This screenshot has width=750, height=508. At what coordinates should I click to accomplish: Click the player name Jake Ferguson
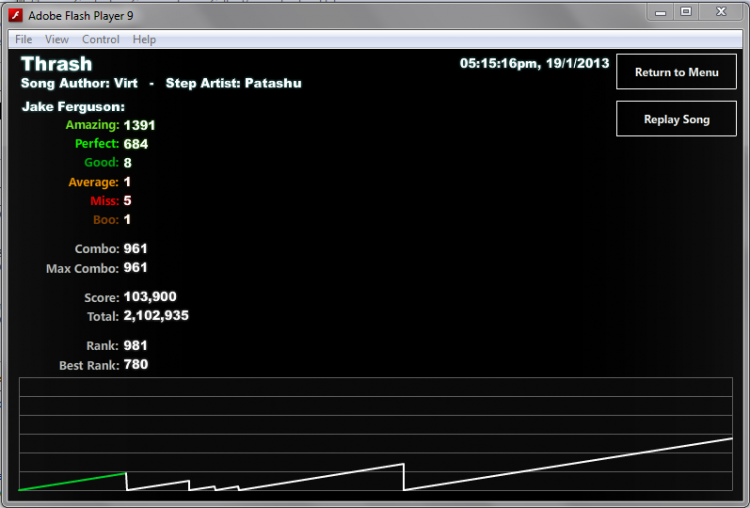tap(73, 106)
